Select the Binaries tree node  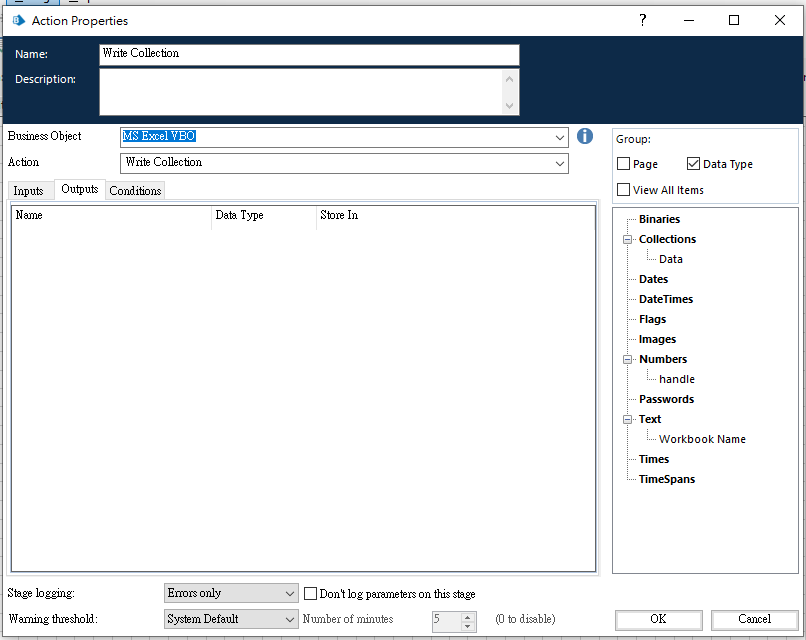tap(660, 220)
